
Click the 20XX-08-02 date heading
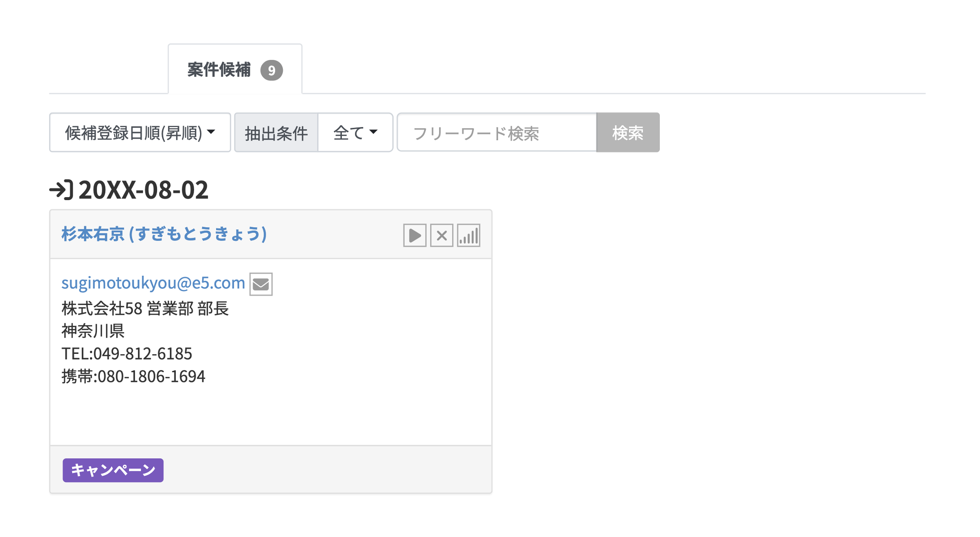point(144,189)
